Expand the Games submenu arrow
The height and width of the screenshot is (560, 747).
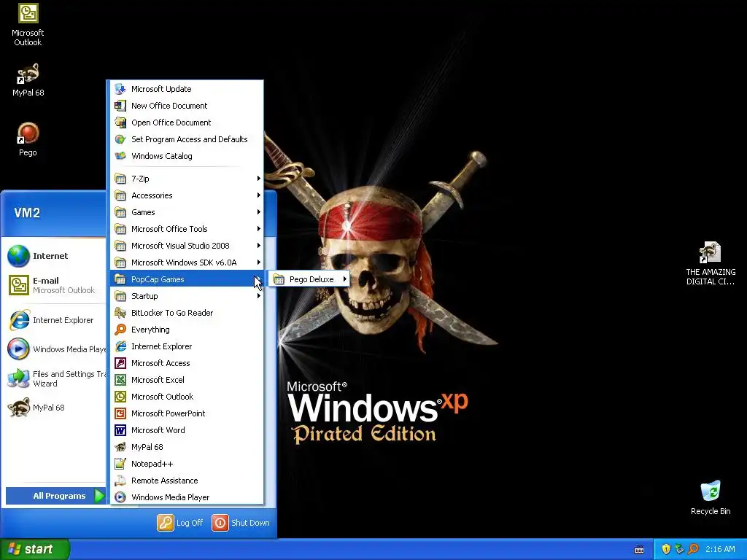259,212
